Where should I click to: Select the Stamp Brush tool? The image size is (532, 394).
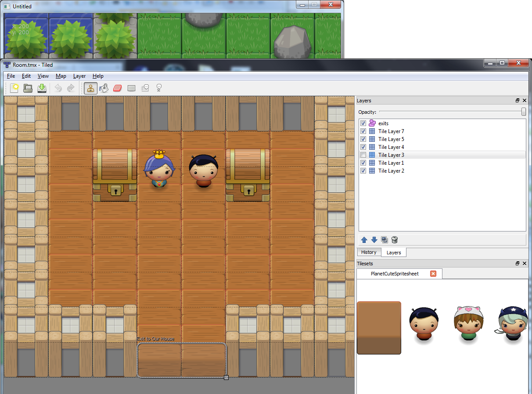(90, 88)
